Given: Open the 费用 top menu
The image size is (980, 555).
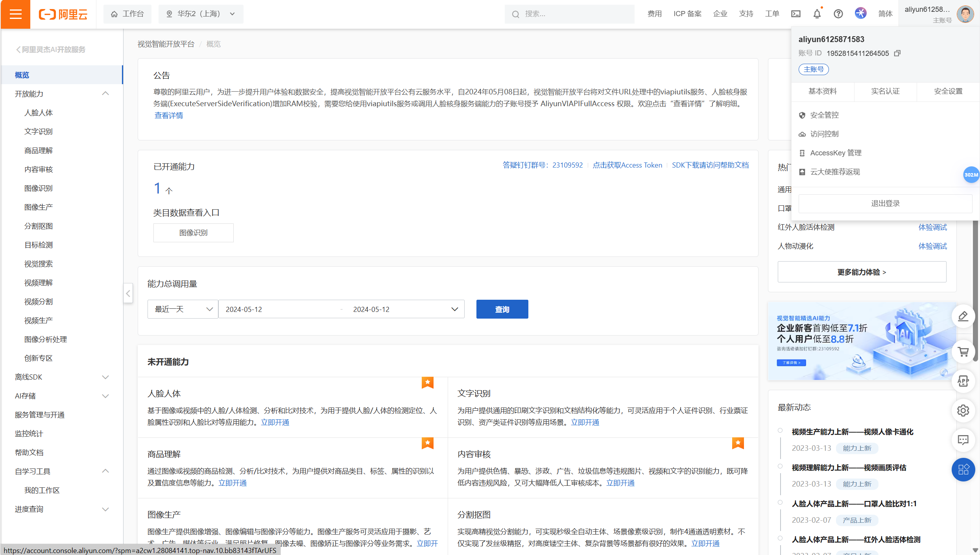Looking at the screenshot, I should (x=654, y=14).
